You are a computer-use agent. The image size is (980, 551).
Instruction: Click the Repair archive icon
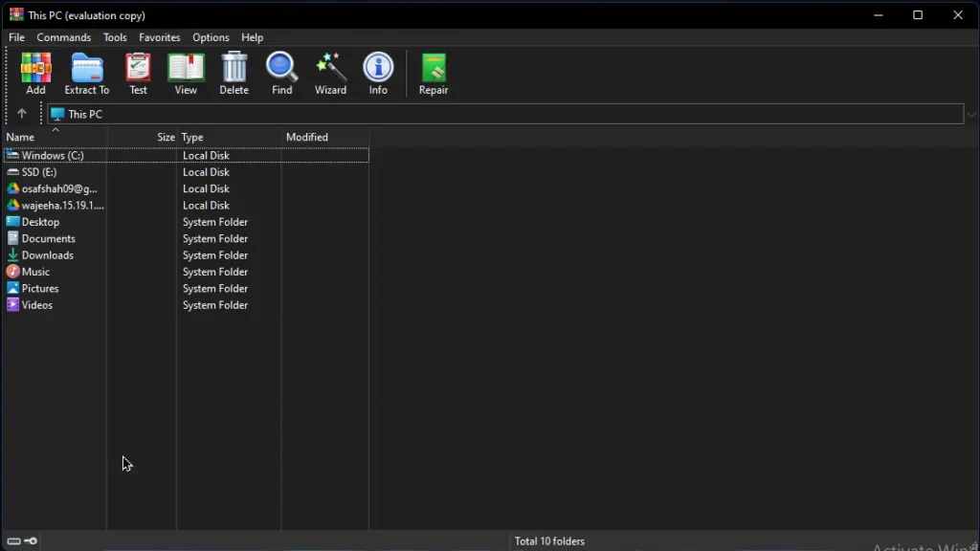434,69
